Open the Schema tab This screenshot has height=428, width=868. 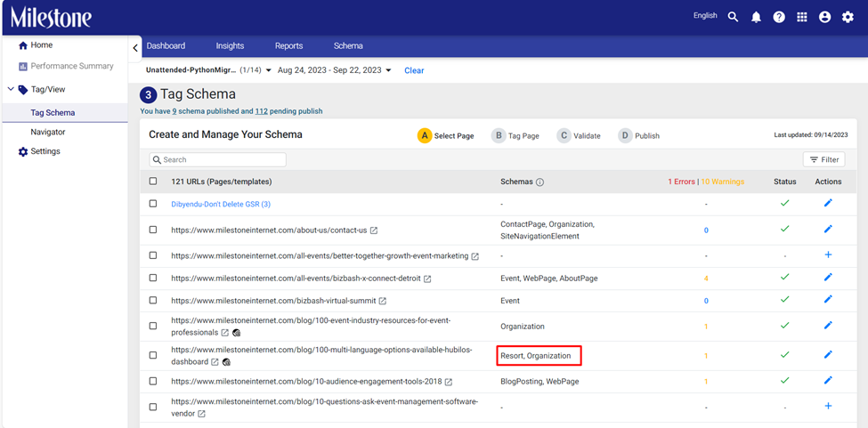pyautogui.click(x=348, y=46)
